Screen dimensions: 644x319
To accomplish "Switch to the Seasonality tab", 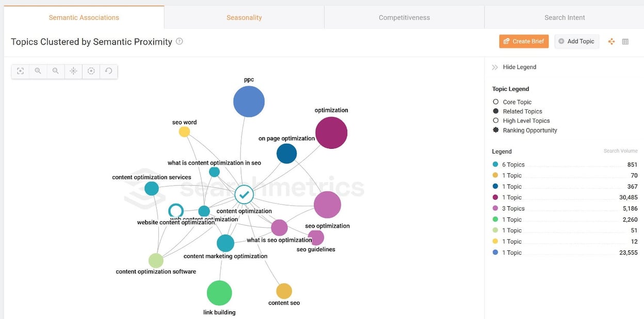I will 244,17.
